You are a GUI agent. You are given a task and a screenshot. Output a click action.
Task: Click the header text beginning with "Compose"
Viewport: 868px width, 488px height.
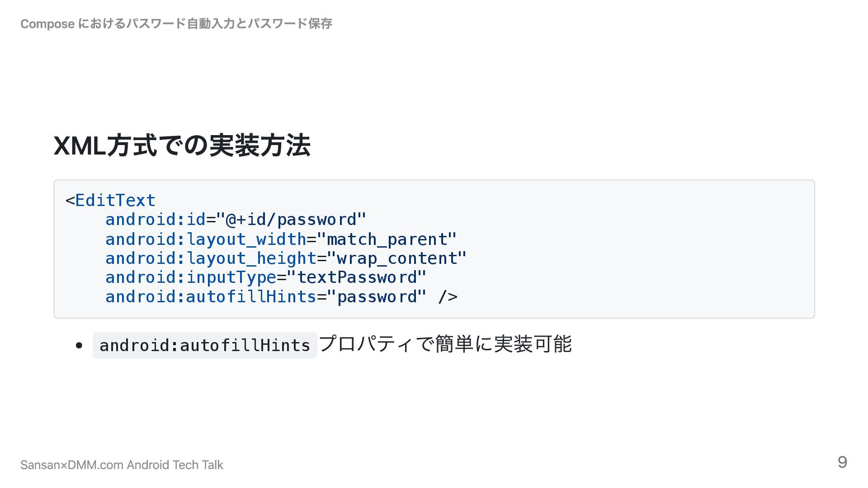[x=176, y=23]
